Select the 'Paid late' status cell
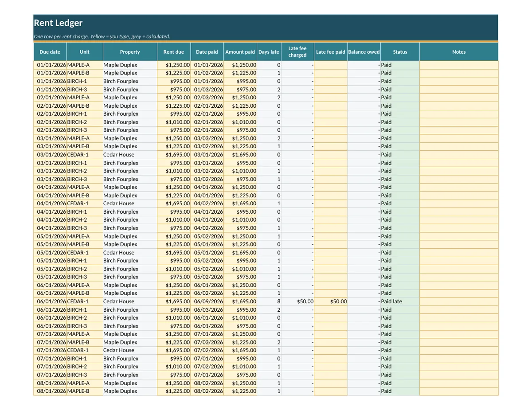532x411 pixels. point(400,301)
